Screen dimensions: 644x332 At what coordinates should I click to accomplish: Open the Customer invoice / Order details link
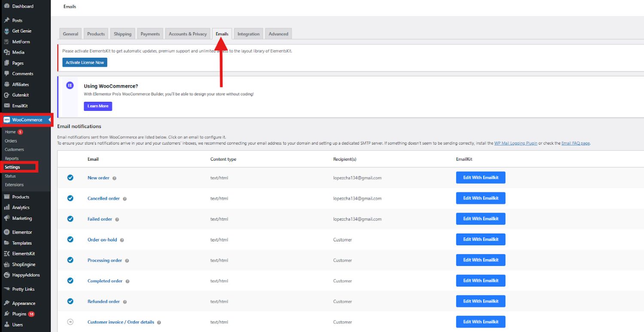121,322
